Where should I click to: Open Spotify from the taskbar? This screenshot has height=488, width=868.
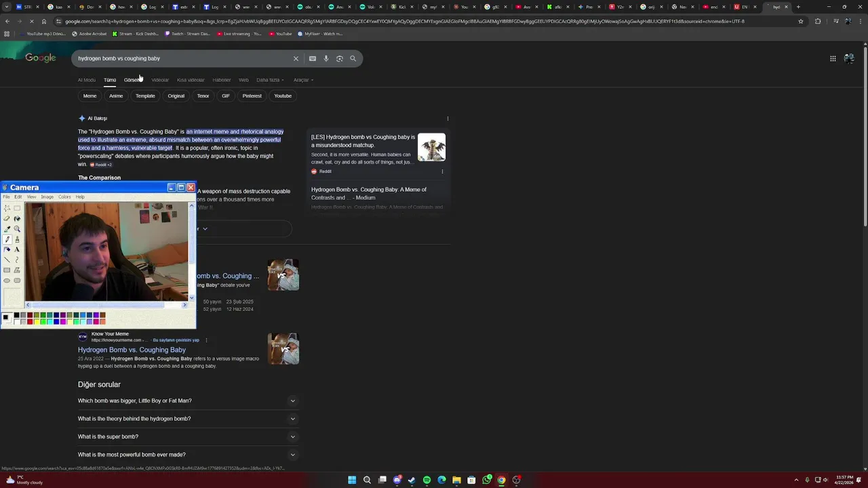427,480
